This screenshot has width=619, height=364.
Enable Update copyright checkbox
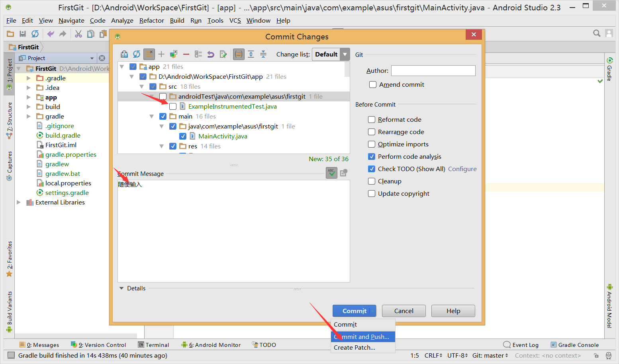coord(372,194)
